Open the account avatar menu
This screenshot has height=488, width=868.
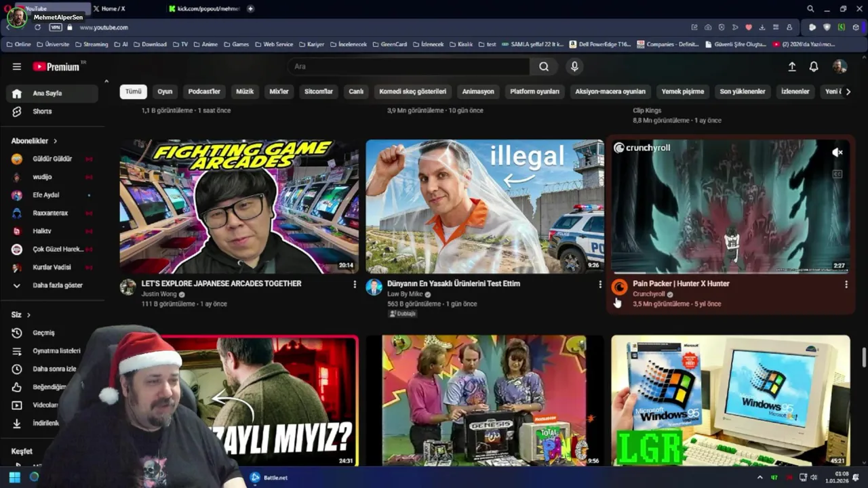(840, 66)
